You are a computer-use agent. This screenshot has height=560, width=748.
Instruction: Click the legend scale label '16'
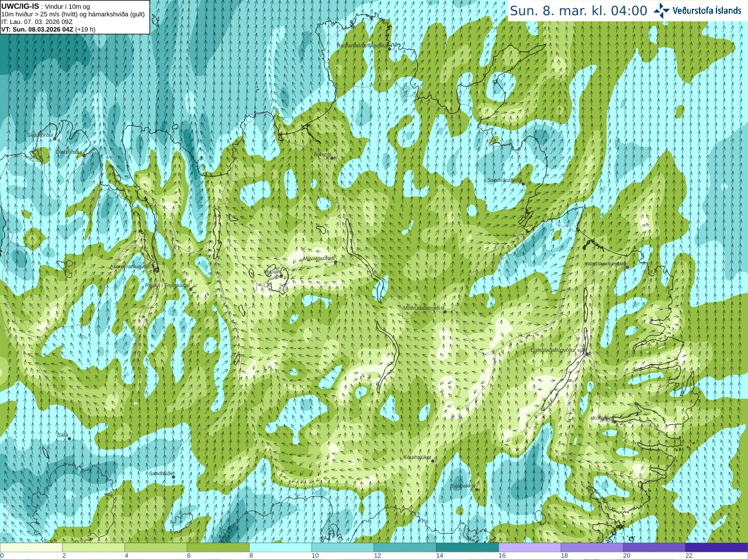coord(502,556)
